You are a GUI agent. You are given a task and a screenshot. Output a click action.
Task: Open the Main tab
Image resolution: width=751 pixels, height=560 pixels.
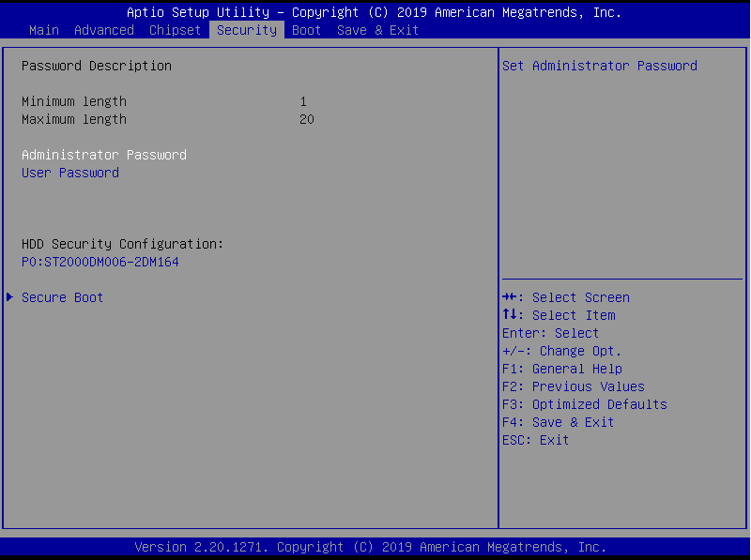[x=43, y=30]
